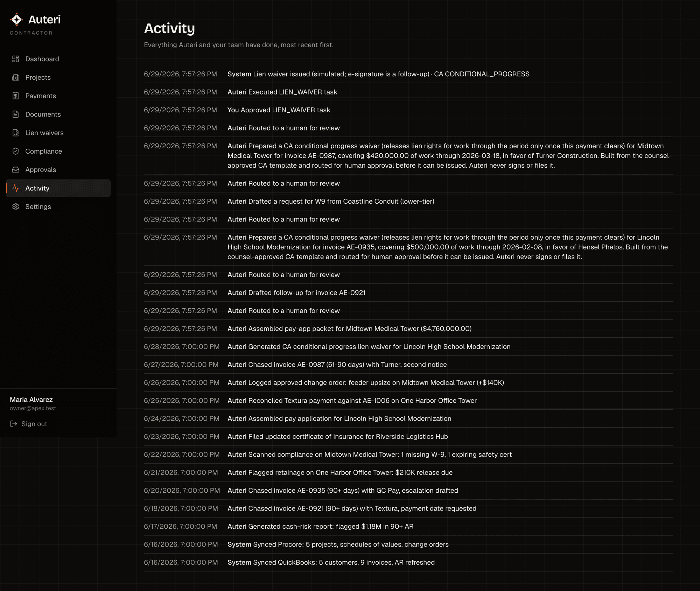Click 'Drafted a request for W9' entry
The height and width of the screenshot is (591, 700).
408,201
